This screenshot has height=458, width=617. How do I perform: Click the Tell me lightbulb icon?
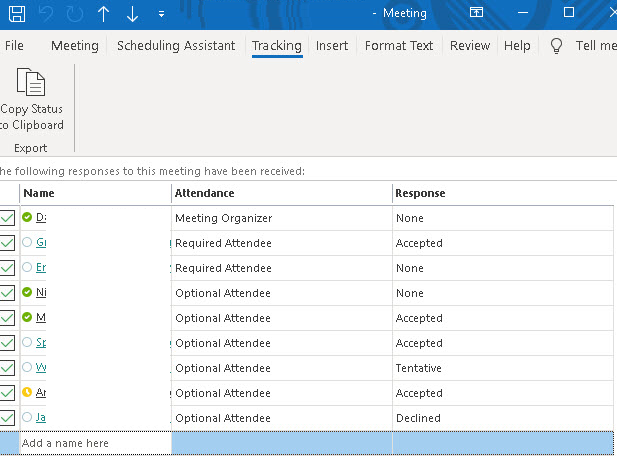(x=556, y=46)
